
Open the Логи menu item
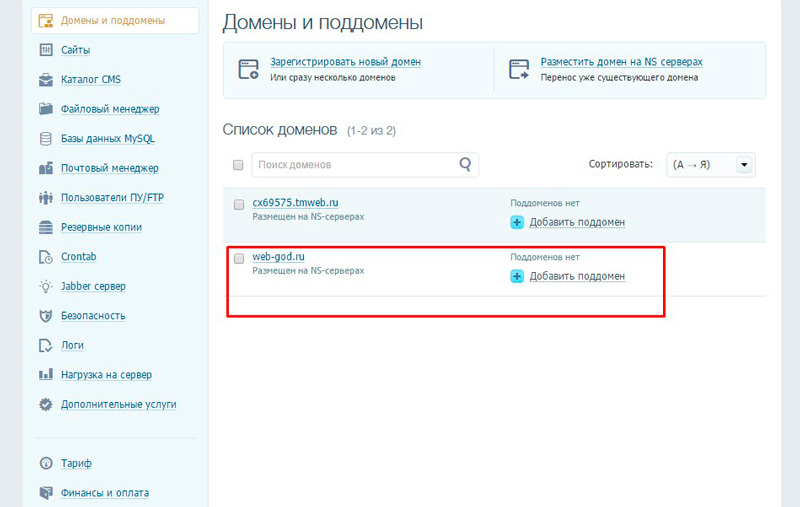(72, 345)
